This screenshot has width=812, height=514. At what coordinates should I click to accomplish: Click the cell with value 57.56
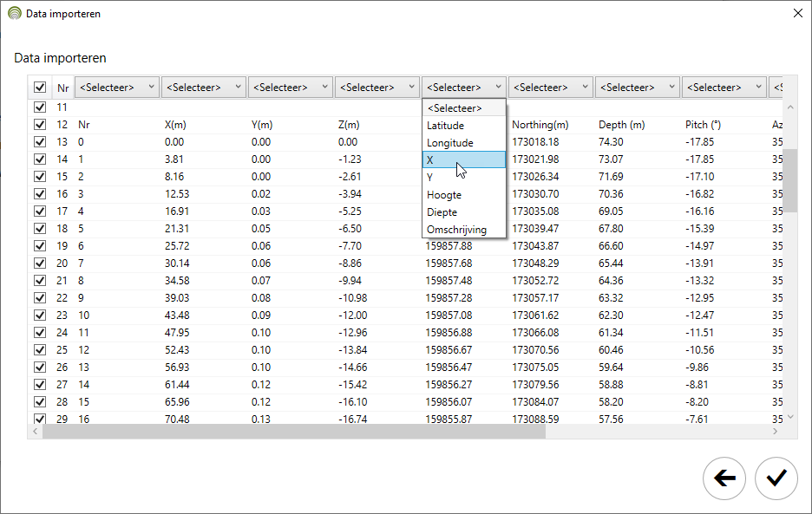pyautogui.click(x=611, y=419)
